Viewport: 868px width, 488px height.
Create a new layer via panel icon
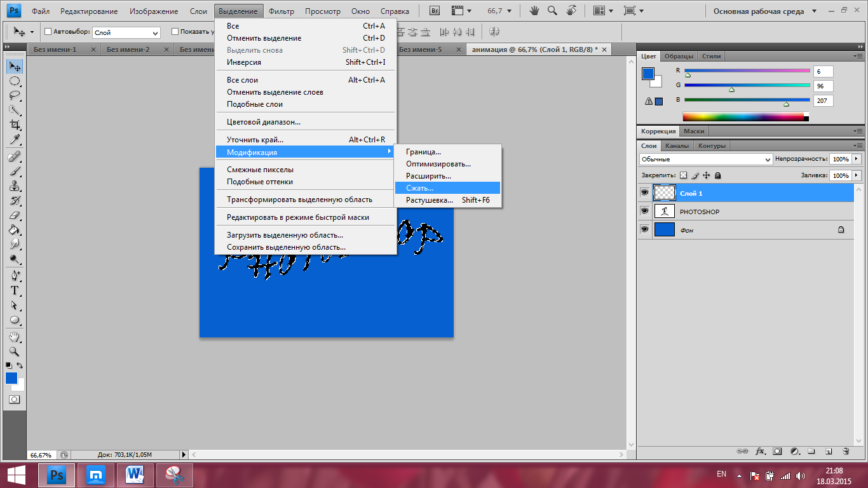(829, 451)
